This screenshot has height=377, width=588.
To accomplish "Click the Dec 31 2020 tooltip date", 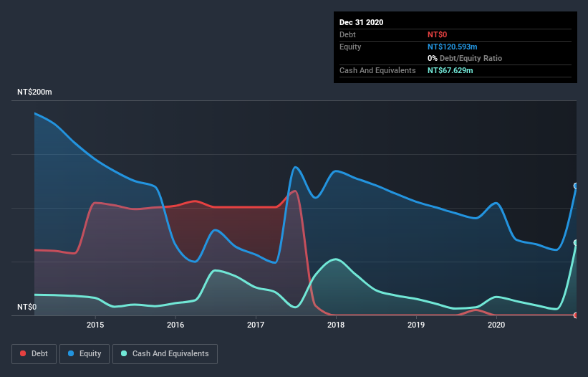I will pyautogui.click(x=361, y=22).
